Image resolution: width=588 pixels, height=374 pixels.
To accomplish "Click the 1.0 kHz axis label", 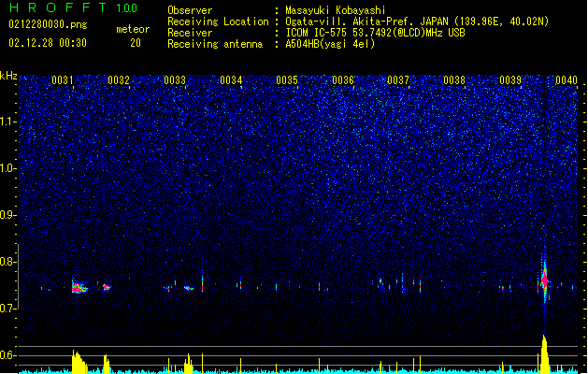I will click(x=7, y=168).
